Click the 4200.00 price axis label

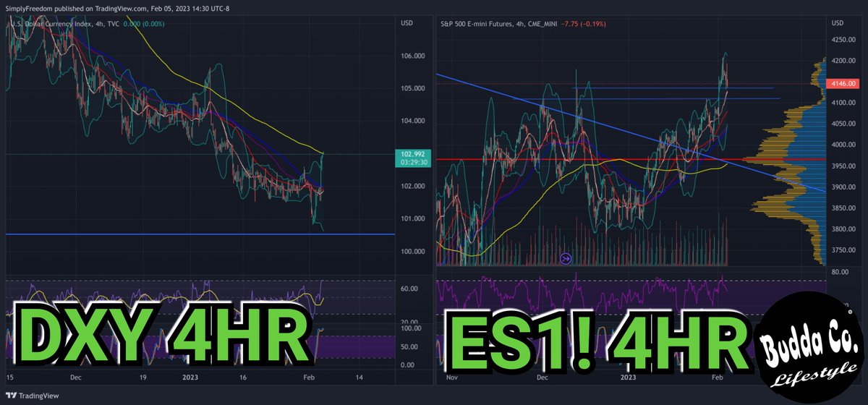click(x=843, y=61)
